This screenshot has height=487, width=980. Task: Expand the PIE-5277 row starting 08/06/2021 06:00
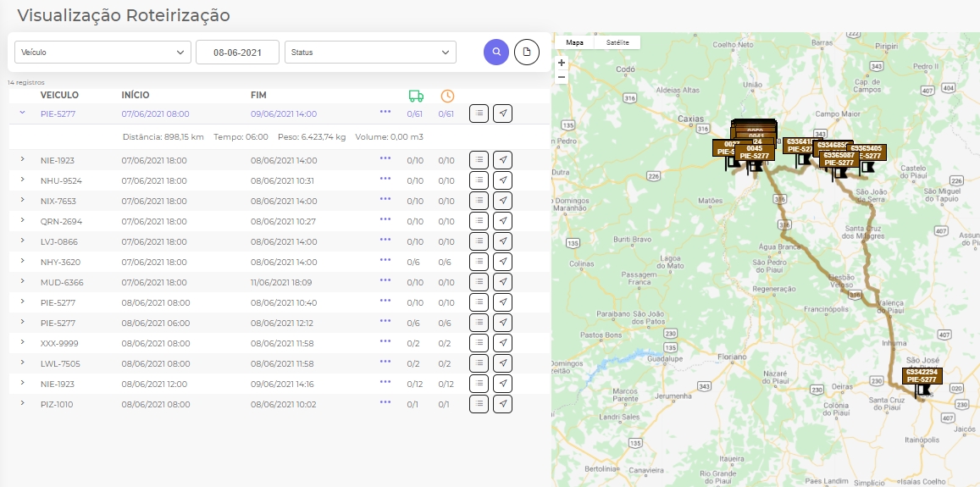(x=23, y=321)
